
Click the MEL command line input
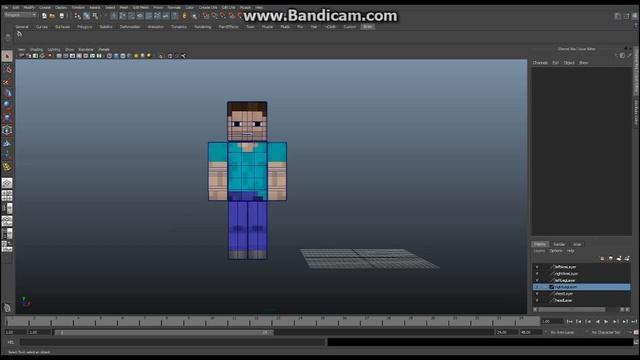pos(172,342)
